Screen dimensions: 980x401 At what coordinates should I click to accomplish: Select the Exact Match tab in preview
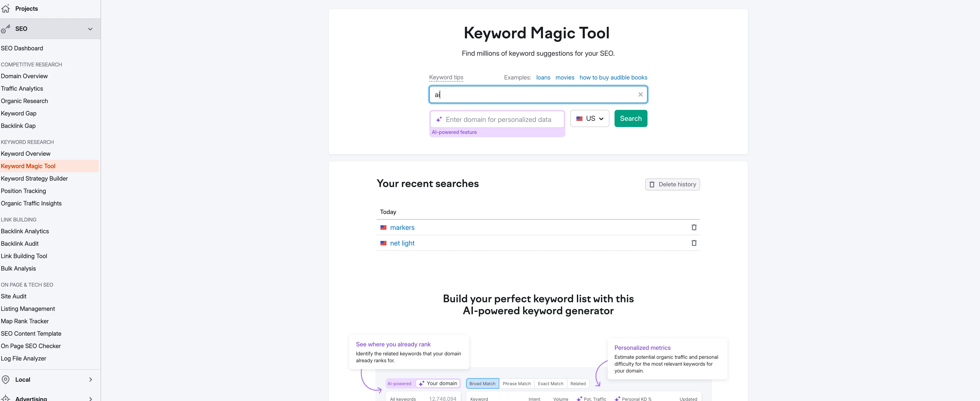551,383
